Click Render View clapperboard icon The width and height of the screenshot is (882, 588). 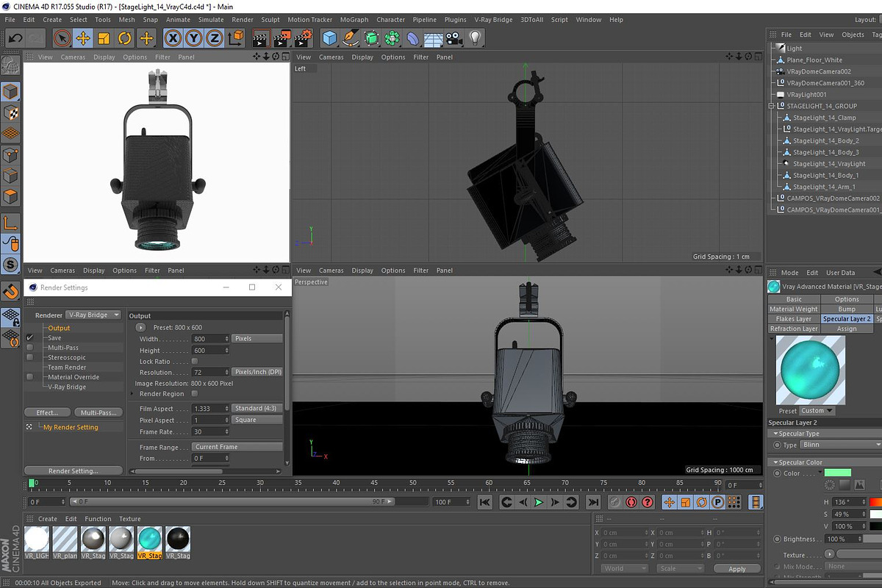point(261,38)
